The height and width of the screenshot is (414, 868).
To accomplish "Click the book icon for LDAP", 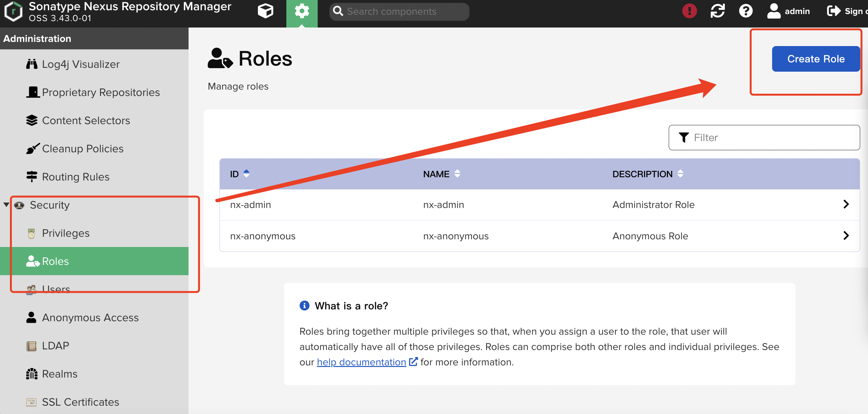I will coord(31,346).
